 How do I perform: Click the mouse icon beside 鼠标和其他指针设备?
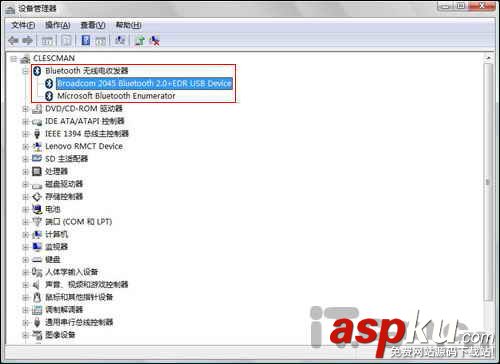pos(37,297)
